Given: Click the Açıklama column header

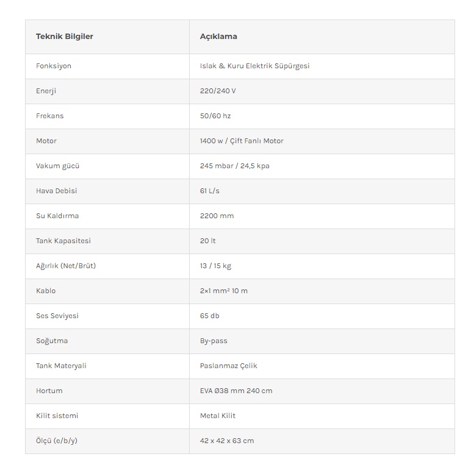Looking at the screenshot, I should 218,37.
